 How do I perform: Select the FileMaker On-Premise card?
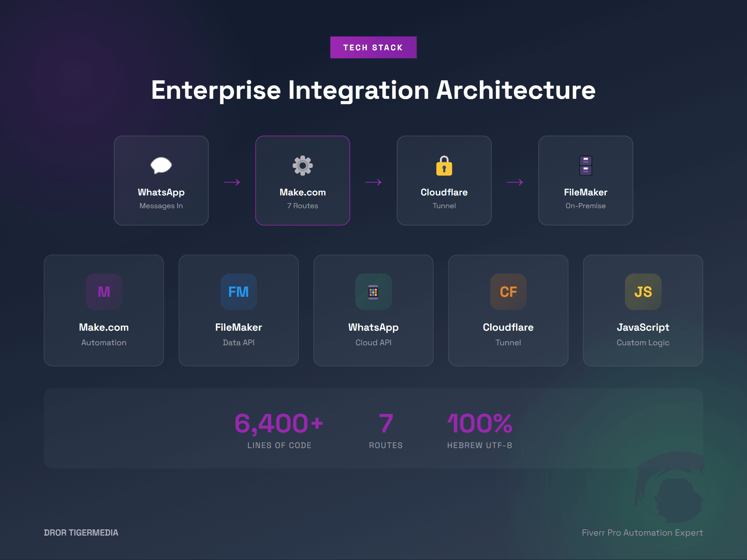[x=585, y=180]
